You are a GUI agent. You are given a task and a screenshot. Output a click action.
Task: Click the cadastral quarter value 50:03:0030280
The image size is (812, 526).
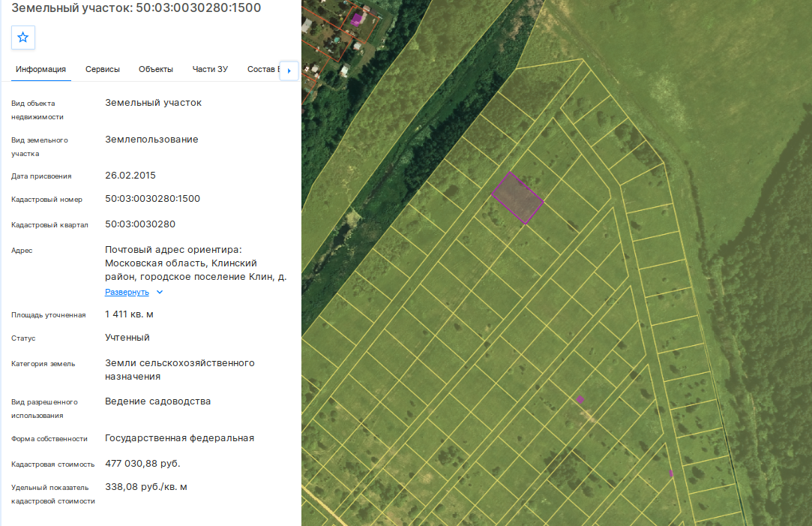coord(139,224)
